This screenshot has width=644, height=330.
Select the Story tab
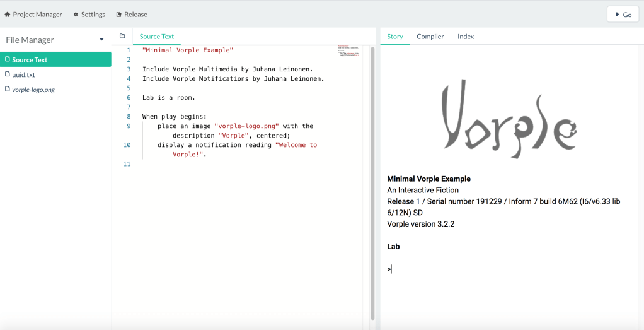click(395, 37)
